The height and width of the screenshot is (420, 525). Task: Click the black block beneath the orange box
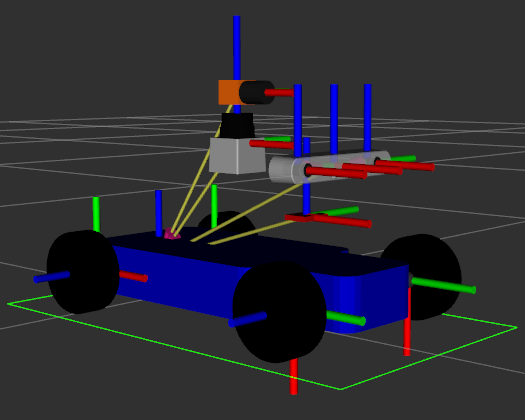coord(237,126)
